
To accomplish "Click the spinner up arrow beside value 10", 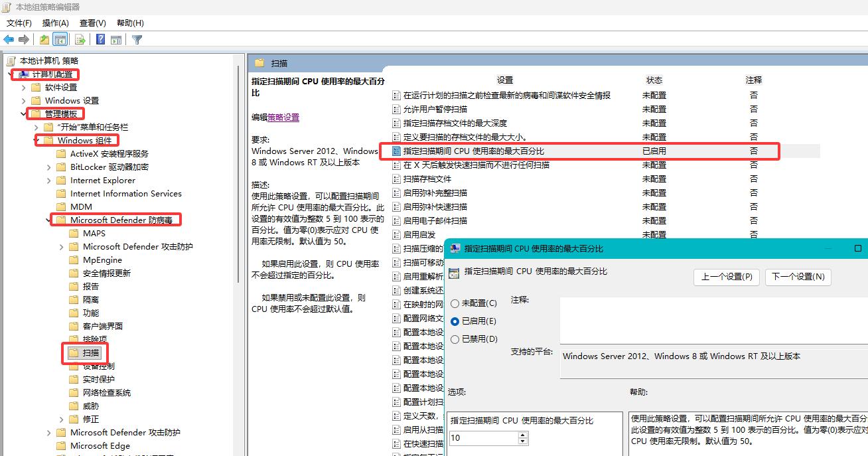I will 523,435.
